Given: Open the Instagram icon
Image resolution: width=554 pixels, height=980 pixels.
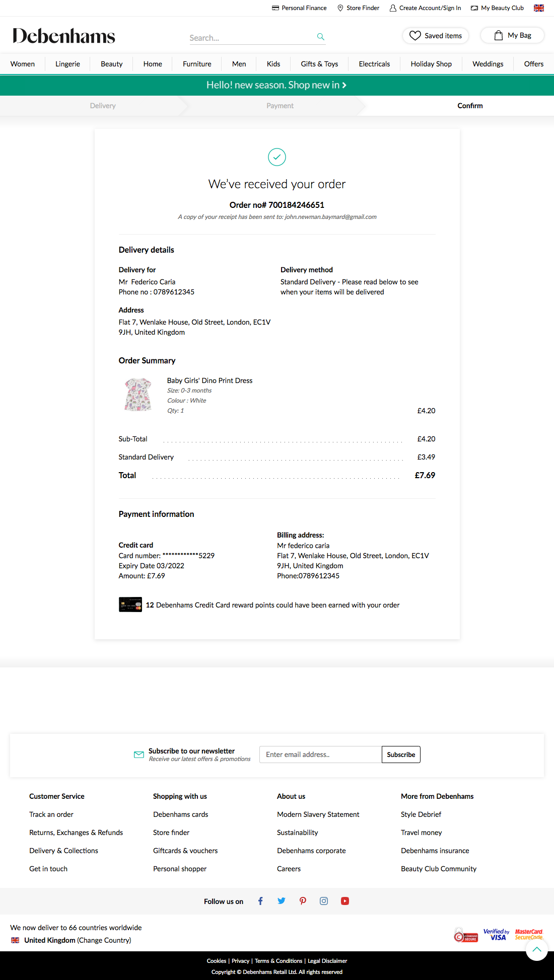Looking at the screenshot, I should coord(323,901).
